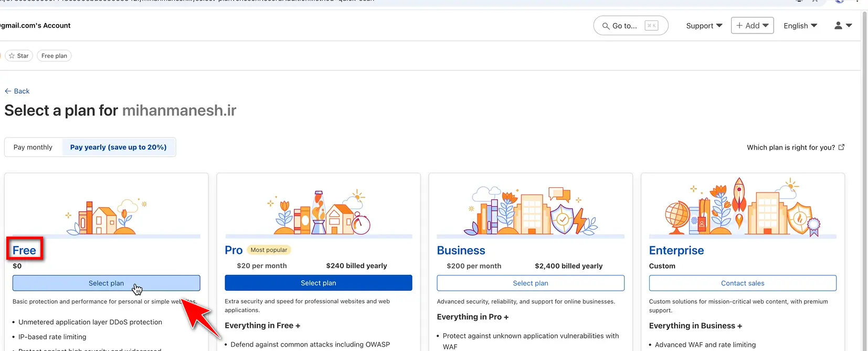This screenshot has height=351, width=868.
Task: Click Everything in Pro + heading
Action: 473,317
